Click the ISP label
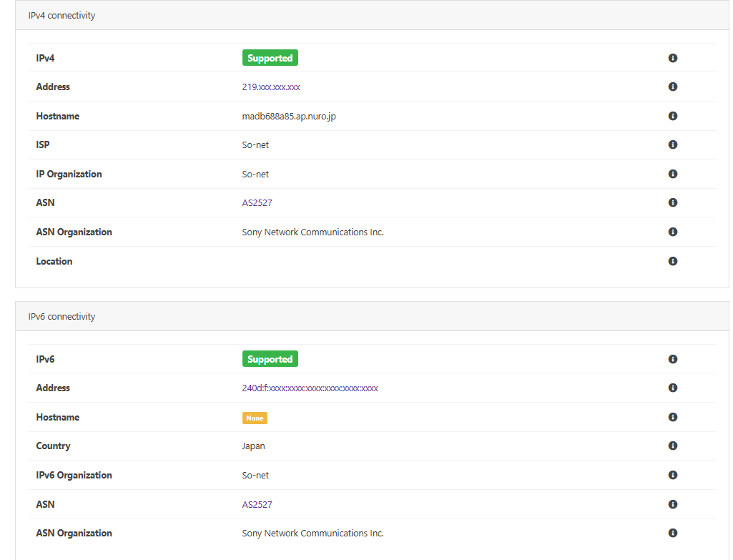733x560 pixels. pos(43,144)
